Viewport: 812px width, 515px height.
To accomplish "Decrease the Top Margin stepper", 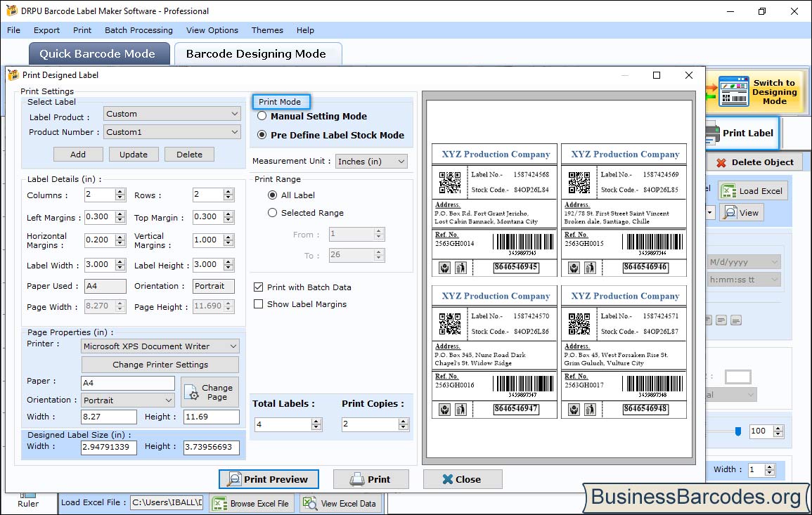I will coord(228,220).
